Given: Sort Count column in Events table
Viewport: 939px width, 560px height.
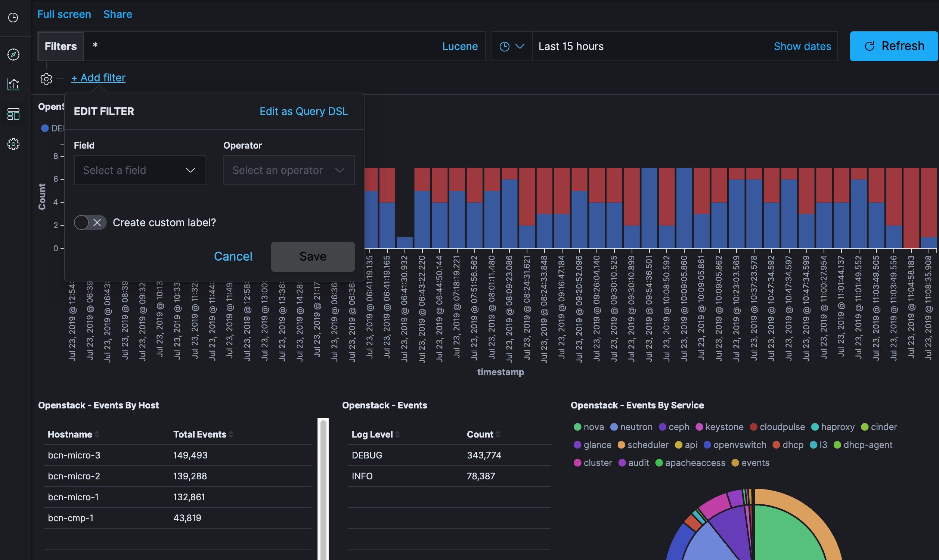Looking at the screenshot, I should pos(498,434).
